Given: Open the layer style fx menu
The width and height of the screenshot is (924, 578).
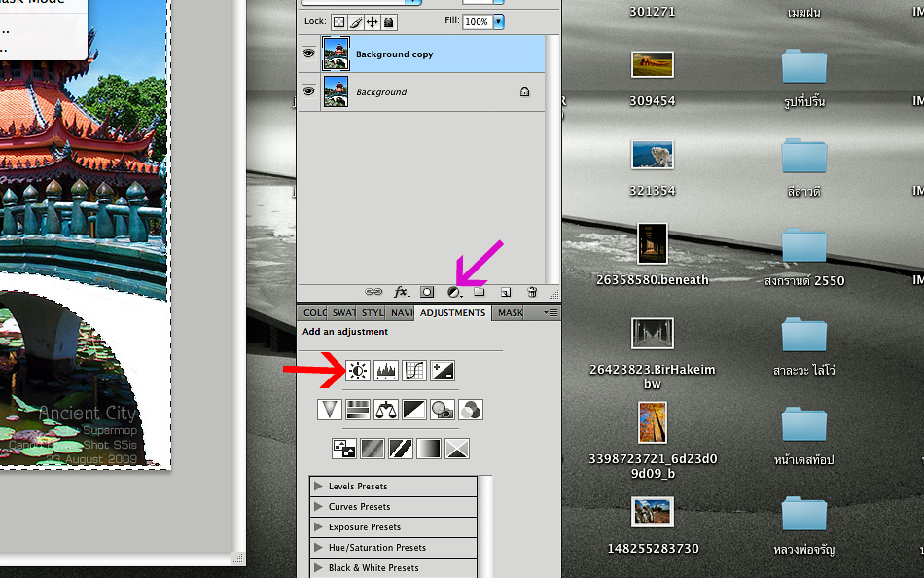Looking at the screenshot, I should point(401,292).
